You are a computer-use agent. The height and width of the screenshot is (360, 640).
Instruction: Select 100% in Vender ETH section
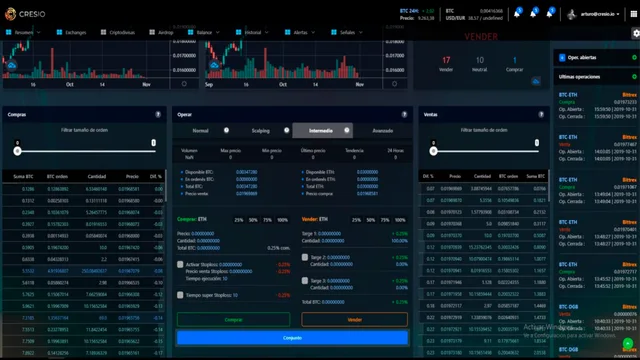pyautogui.click(x=400, y=220)
